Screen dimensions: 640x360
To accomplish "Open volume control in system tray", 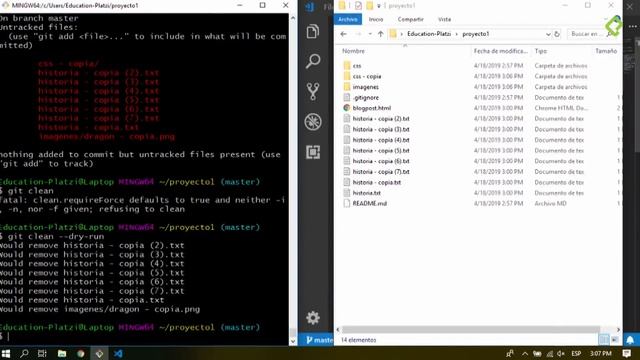I will 561,353.
